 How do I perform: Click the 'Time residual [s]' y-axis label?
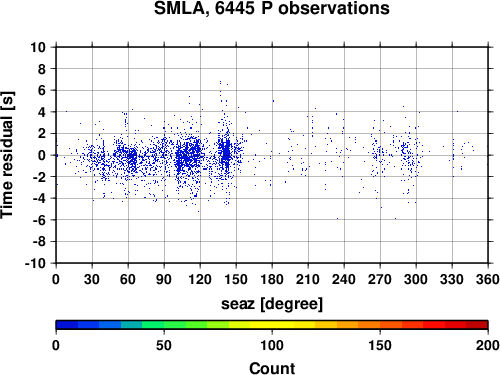pyautogui.click(x=8, y=155)
